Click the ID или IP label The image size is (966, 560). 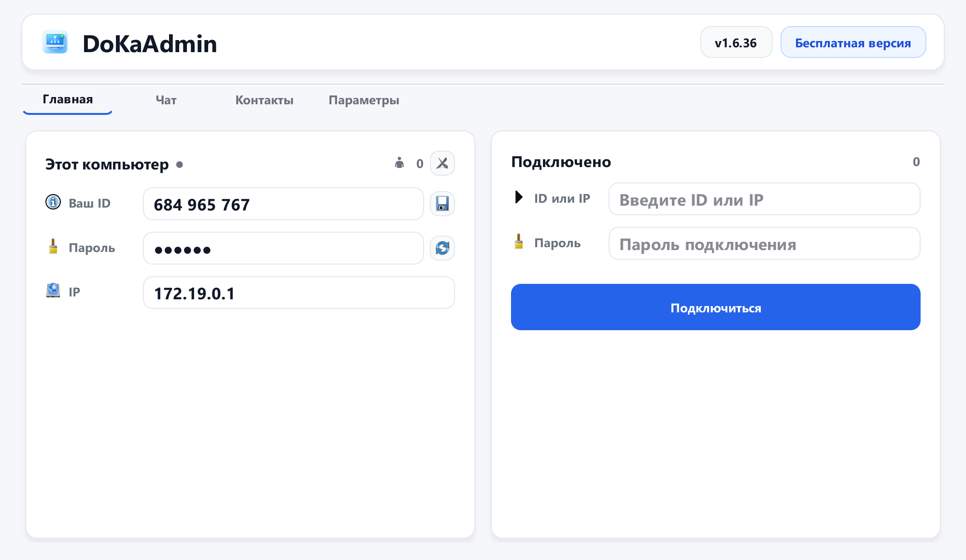562,198
